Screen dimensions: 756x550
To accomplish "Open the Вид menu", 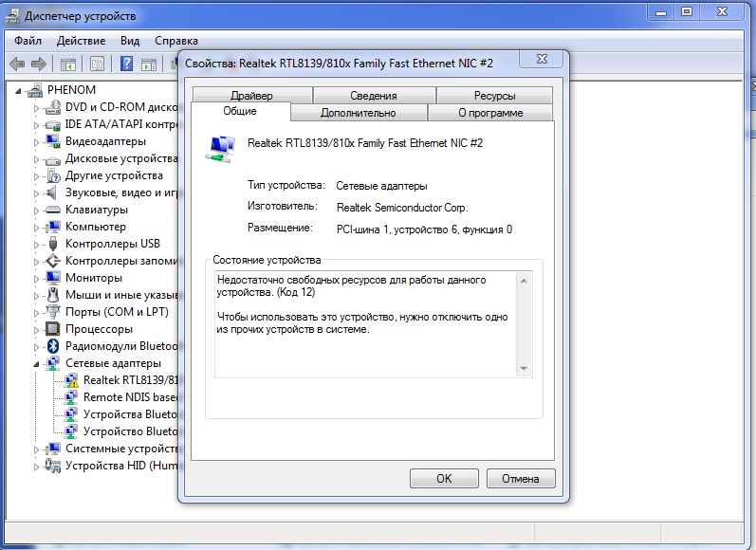I will click(130, 41).
